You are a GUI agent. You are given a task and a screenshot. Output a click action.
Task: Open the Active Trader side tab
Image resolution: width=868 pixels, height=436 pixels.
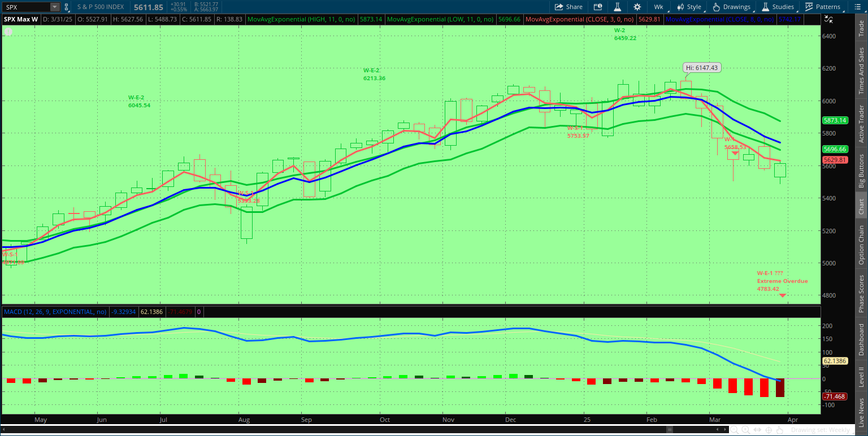point(861,123)
